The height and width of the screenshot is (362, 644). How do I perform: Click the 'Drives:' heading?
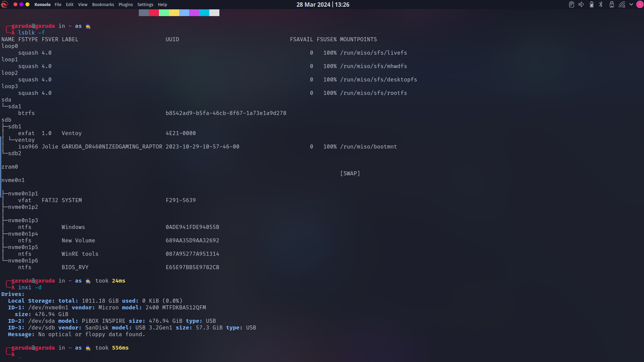(13, 294)
